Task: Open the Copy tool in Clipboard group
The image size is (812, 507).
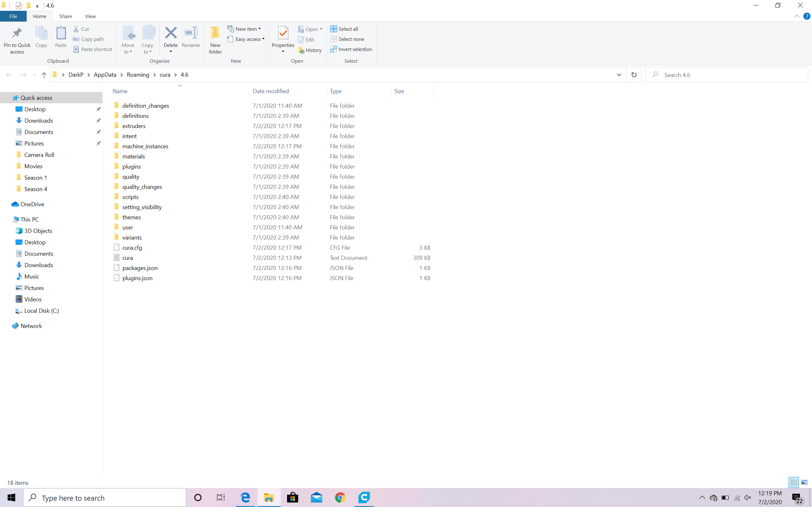Action: 41,39
